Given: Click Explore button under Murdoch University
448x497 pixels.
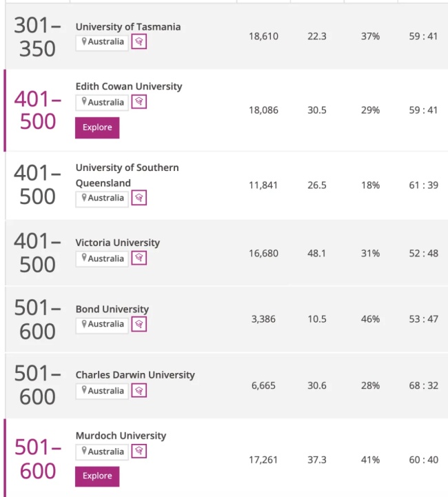Looking at the screenshot, I should point(97,476).
